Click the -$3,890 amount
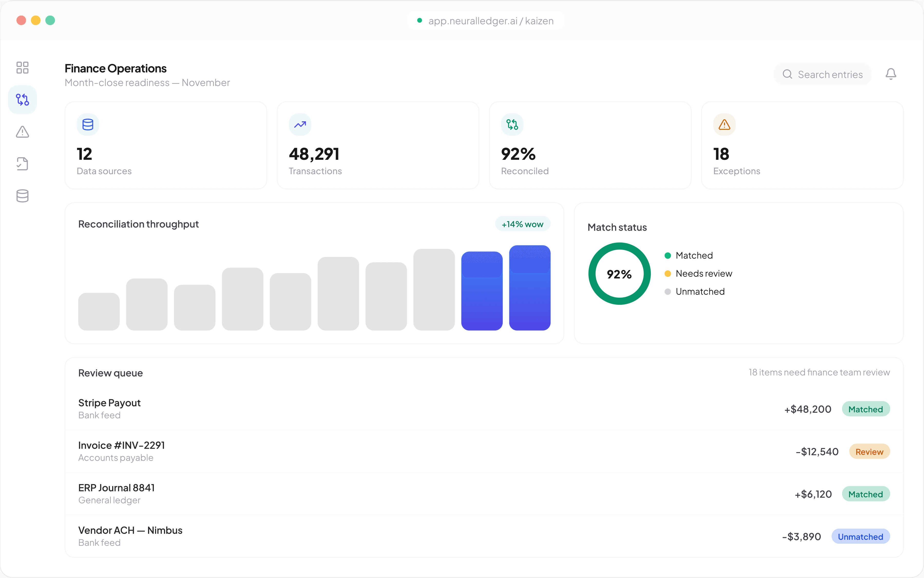The image size is (924, 578). tap(802, 536)
